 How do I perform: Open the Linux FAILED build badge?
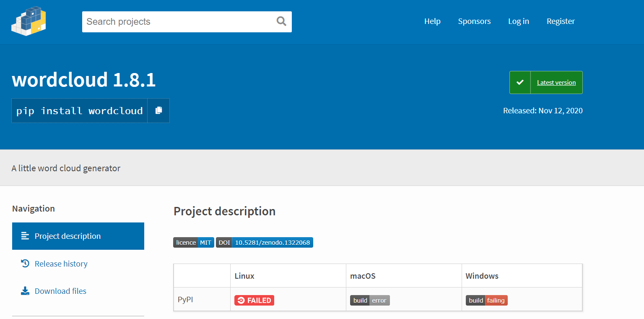pyautogui.click(x=254, y=300)
